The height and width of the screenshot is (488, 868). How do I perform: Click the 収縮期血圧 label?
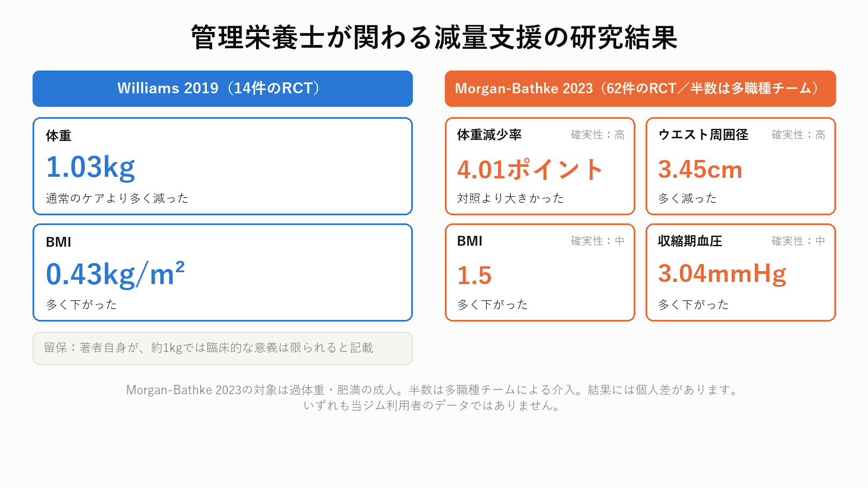[690, 241]
